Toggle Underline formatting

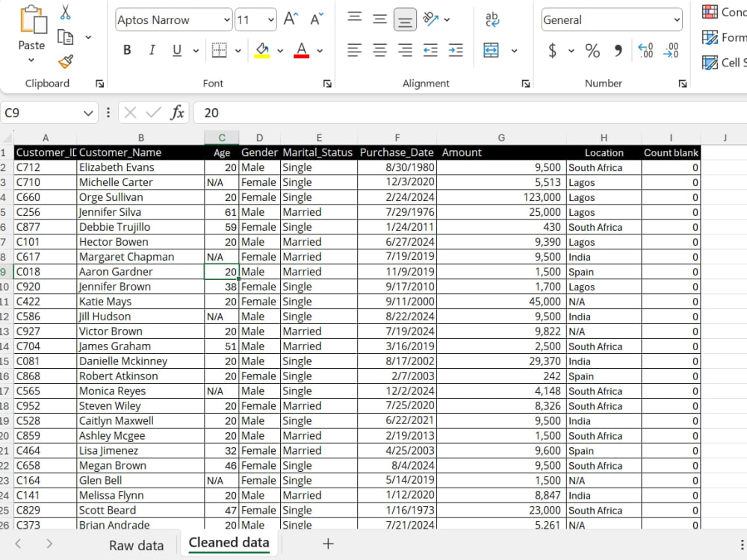click(x=177, y=50)
